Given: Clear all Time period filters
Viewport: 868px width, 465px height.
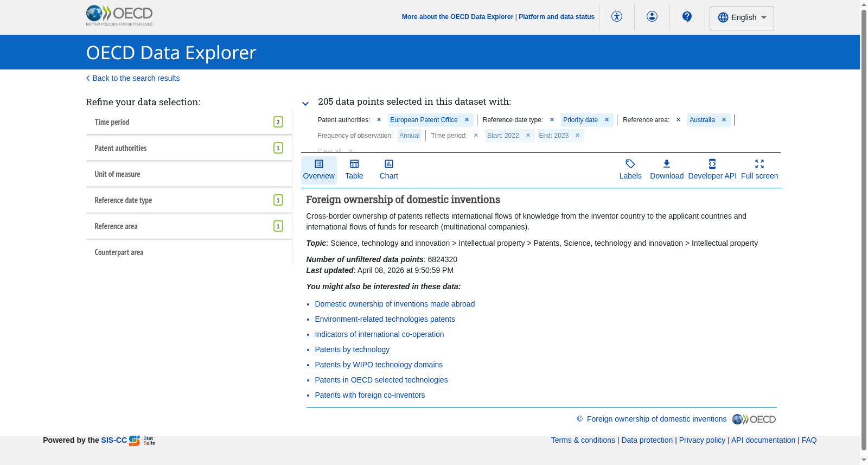Looking at the screenshot, I should (x=476, y=136).
